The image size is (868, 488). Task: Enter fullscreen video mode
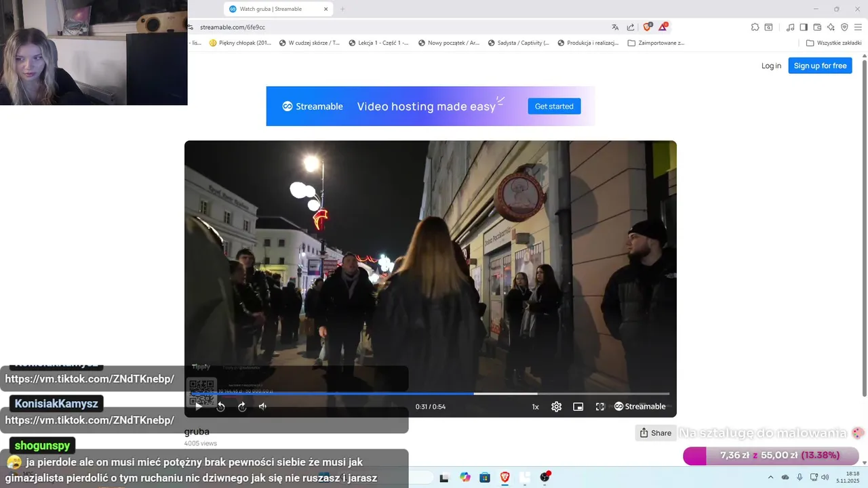coord(600,407)
